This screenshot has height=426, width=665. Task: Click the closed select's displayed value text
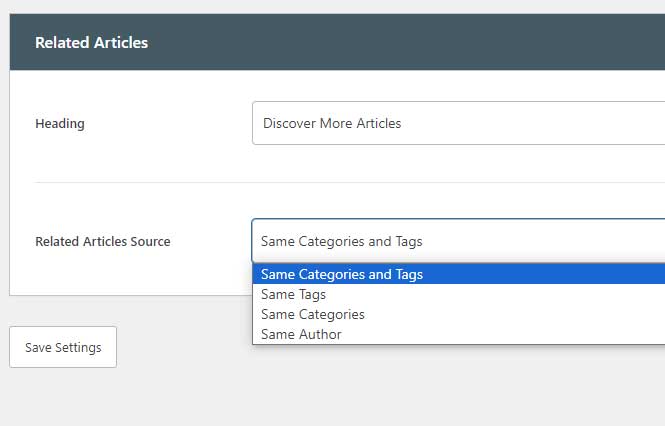(342, 241)
